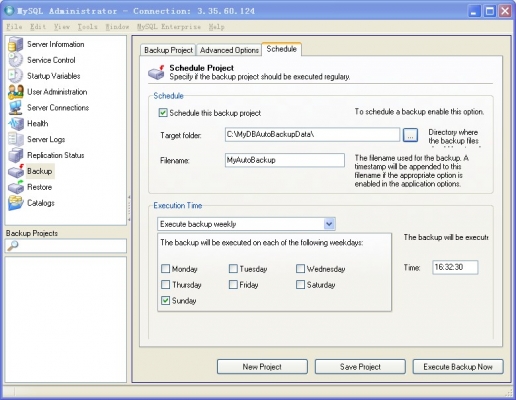Open Server Connections monitor icon
This screenshot has height=400, width=516.
[x=15, y=108]
